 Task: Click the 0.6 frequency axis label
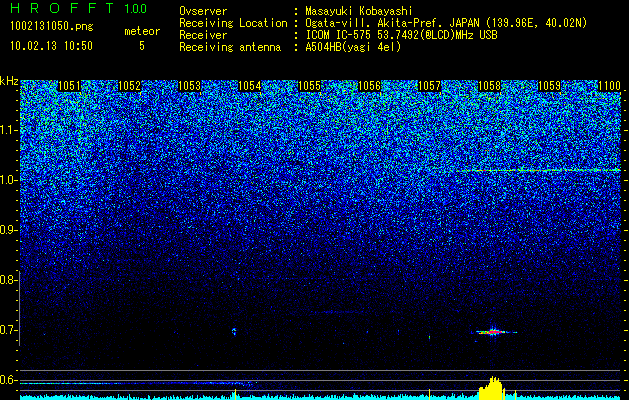click(x=8, y=380)
